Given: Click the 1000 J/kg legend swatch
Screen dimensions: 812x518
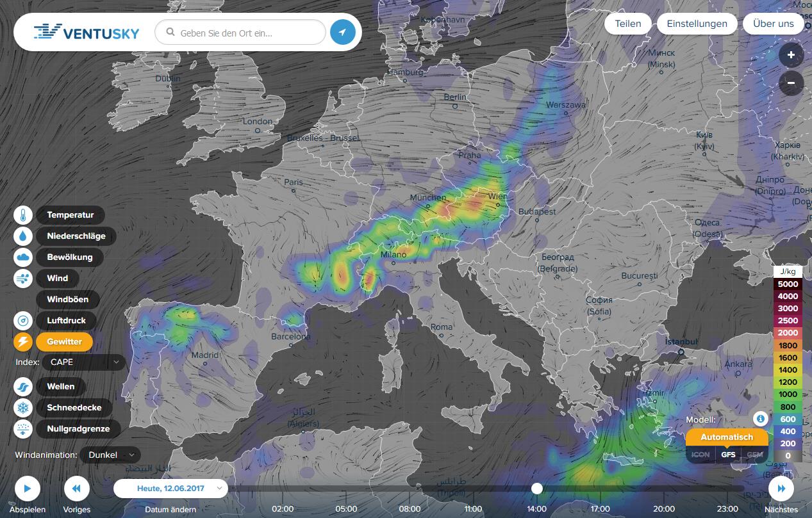Looking at the screenshot, I should tap(788, 394).
